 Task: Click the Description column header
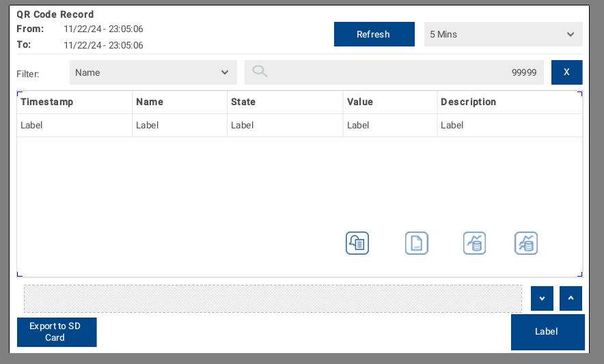pyautogui.click(x=509, y=102)
